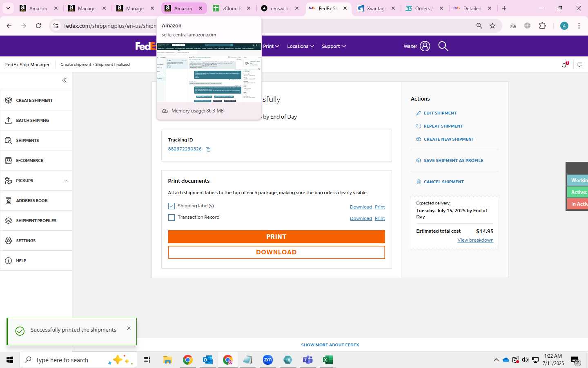The height and width of the screenshot is (368, 588).
Task: Open Chrome three-dot menu
Action: [579, 26]
